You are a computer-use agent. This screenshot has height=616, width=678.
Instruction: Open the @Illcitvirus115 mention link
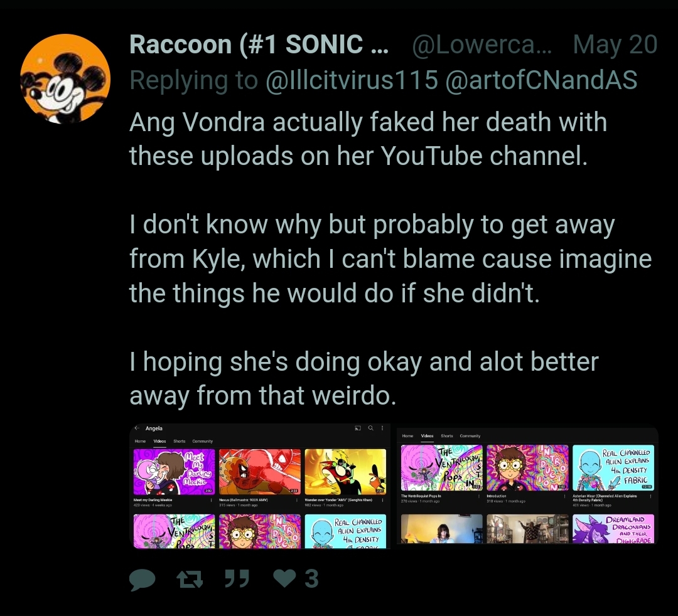point(352,80)
